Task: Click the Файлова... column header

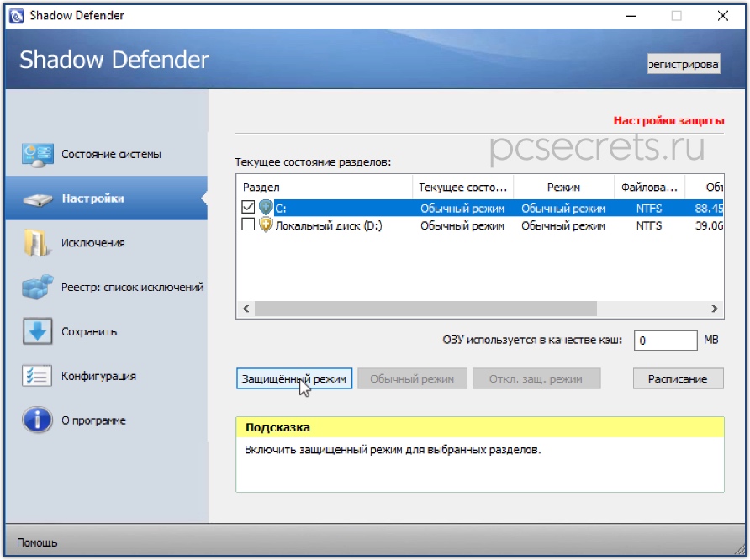Action: [x=649, y=187]
